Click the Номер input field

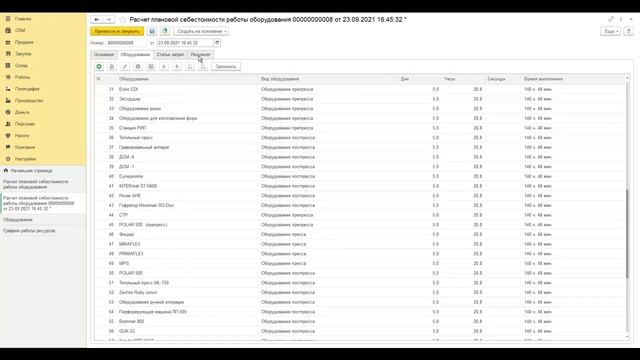[x=126, y=42]
